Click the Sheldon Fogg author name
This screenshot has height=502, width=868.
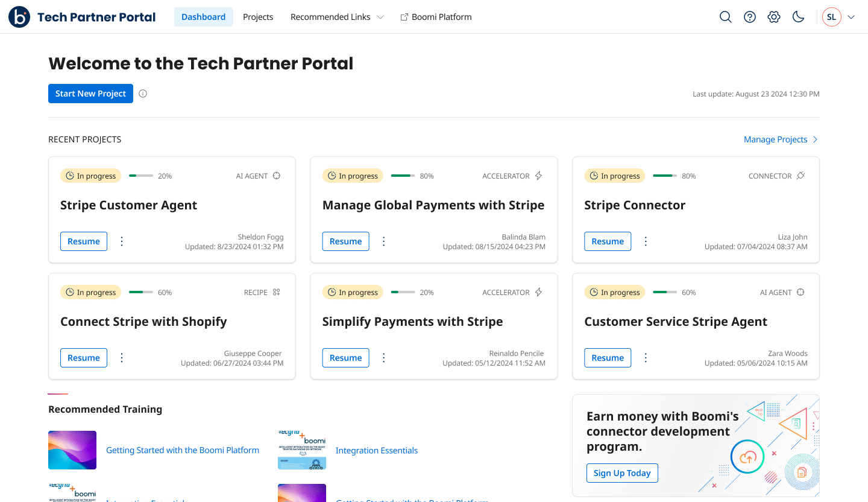click(x=260, y=237)
